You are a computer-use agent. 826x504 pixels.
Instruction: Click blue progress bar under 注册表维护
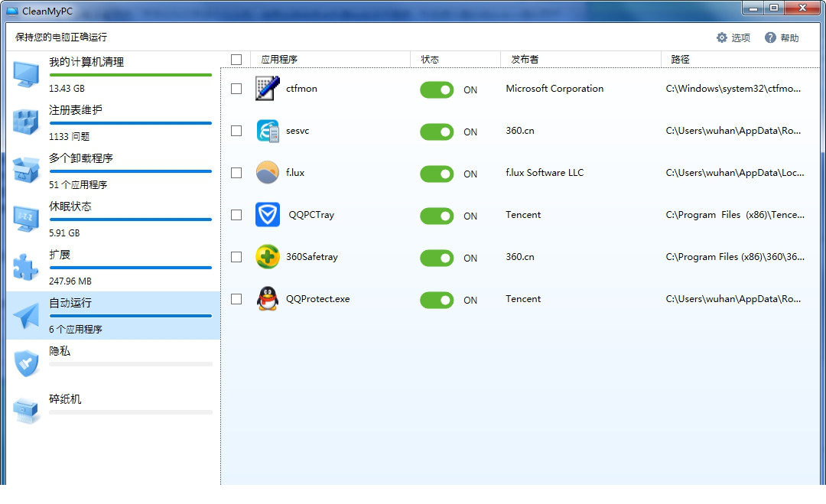click(x=131, y=123)
